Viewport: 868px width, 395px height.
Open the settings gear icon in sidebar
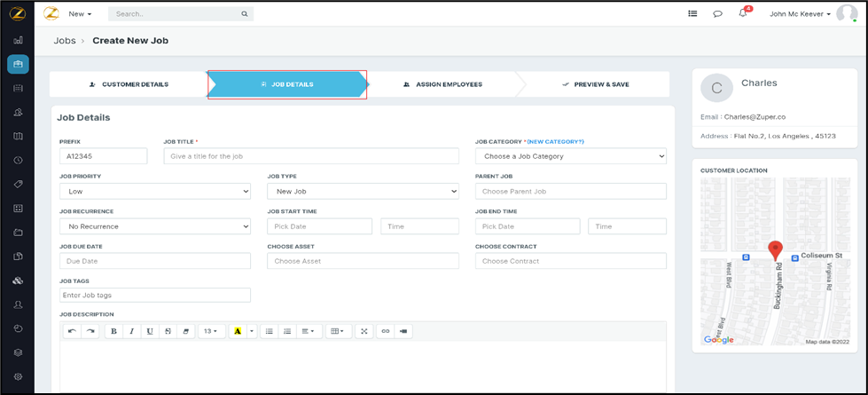pyautogui.click(x=18, y=376)
